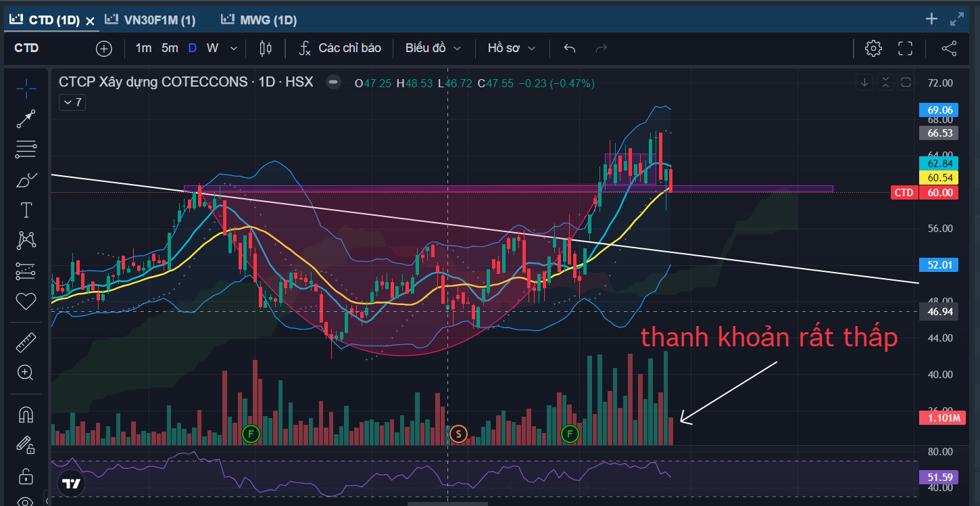980x506 pixels.
Task: Open the fx indicators icon
Action: (x=305, y=48)
